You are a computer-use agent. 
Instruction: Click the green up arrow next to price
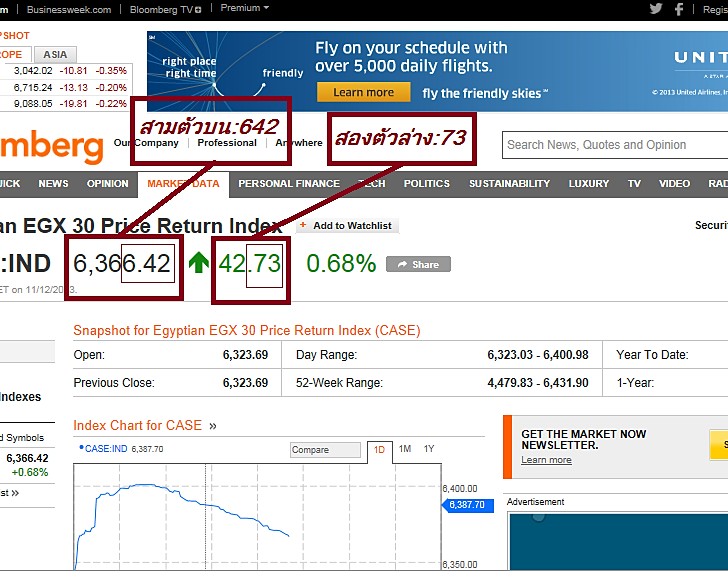[x=199, y=262]
